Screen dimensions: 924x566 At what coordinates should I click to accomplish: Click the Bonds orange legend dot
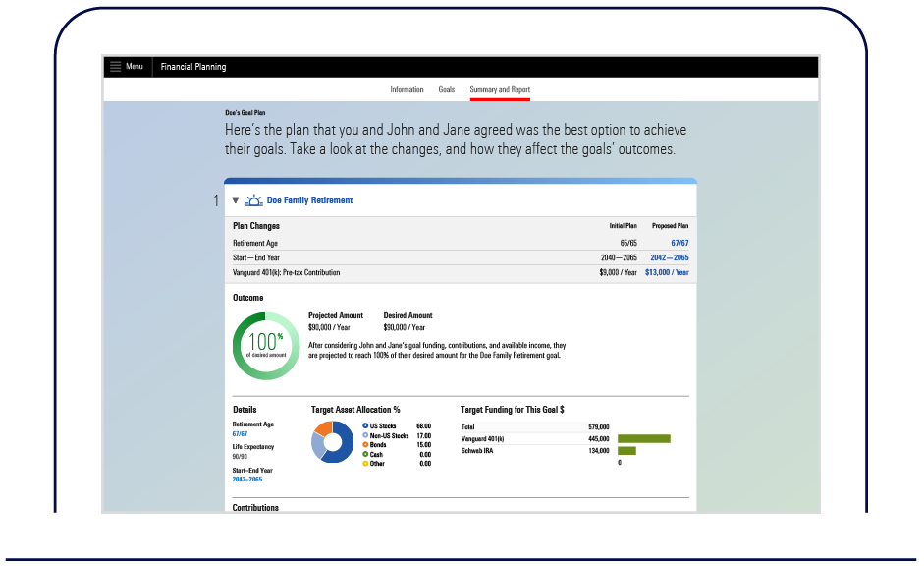tap(366, 445)
